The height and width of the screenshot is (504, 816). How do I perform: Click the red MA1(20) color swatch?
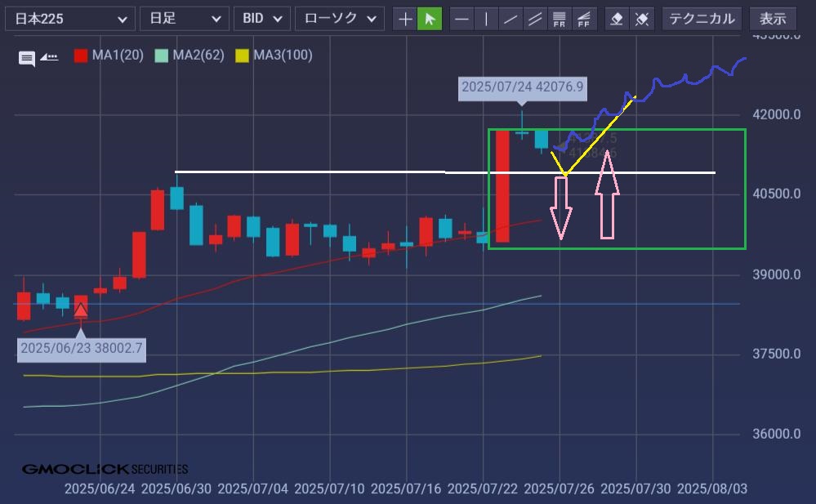(81, 56)
